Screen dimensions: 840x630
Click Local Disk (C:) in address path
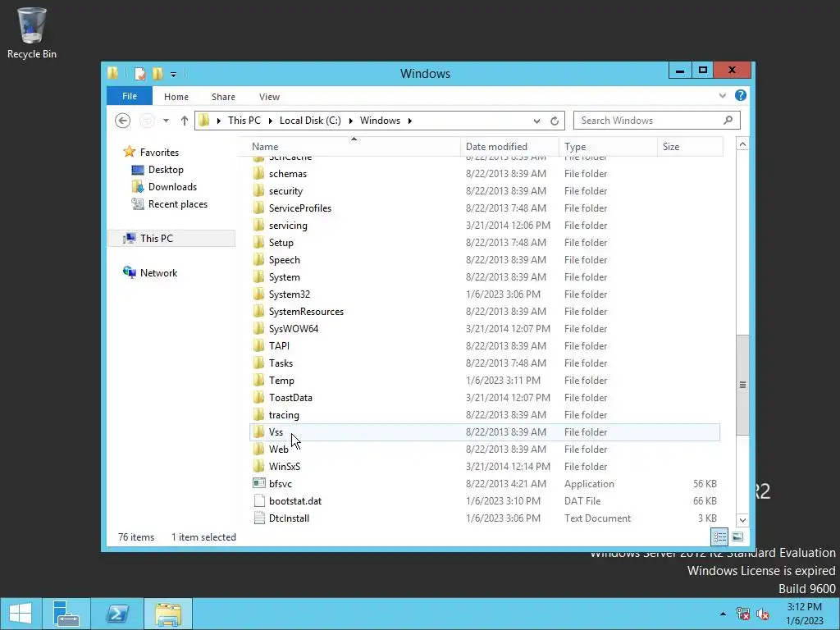(310, 121)
